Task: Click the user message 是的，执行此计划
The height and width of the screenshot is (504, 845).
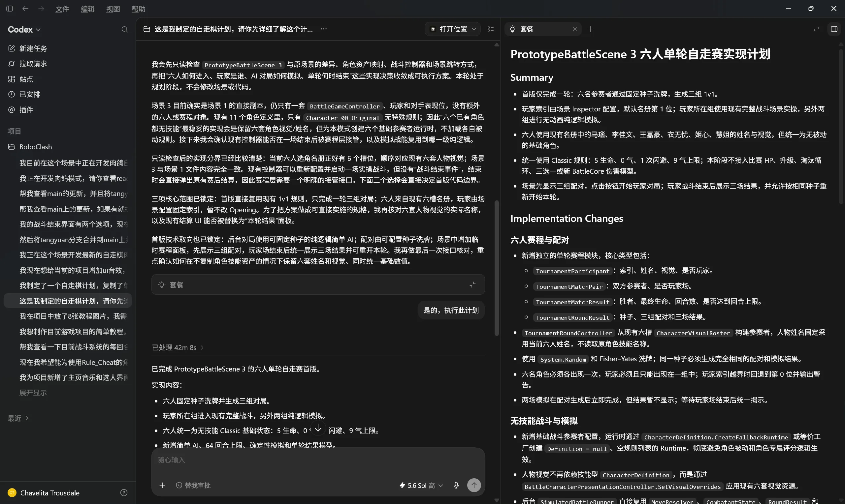Action: (451, 310)
